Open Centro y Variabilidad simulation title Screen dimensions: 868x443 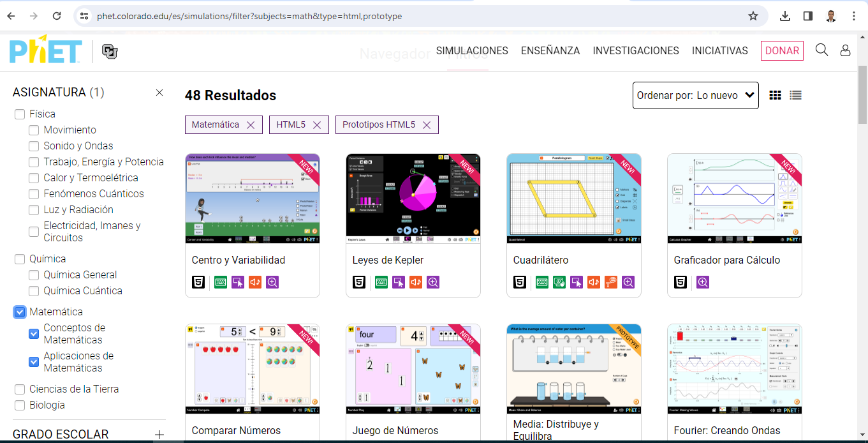[x=239, y=260]
